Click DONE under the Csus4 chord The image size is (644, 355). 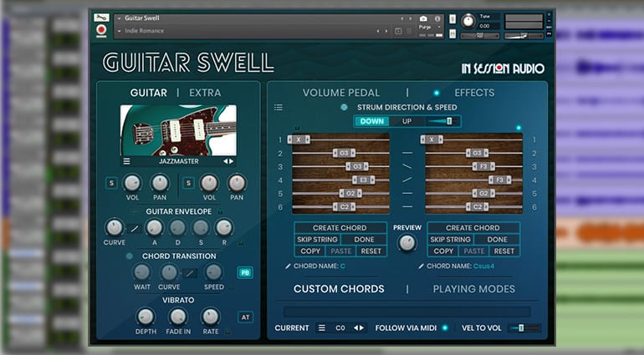tap(497, 239)
